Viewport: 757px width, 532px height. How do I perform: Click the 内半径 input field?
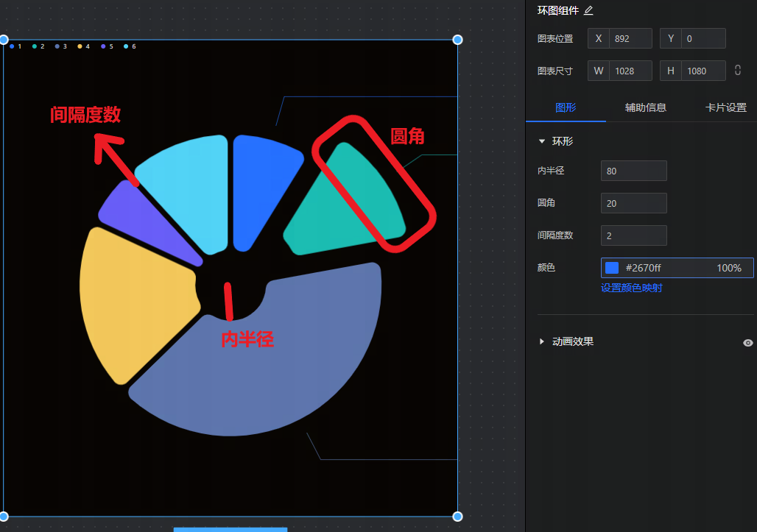[x=633, y=171]
